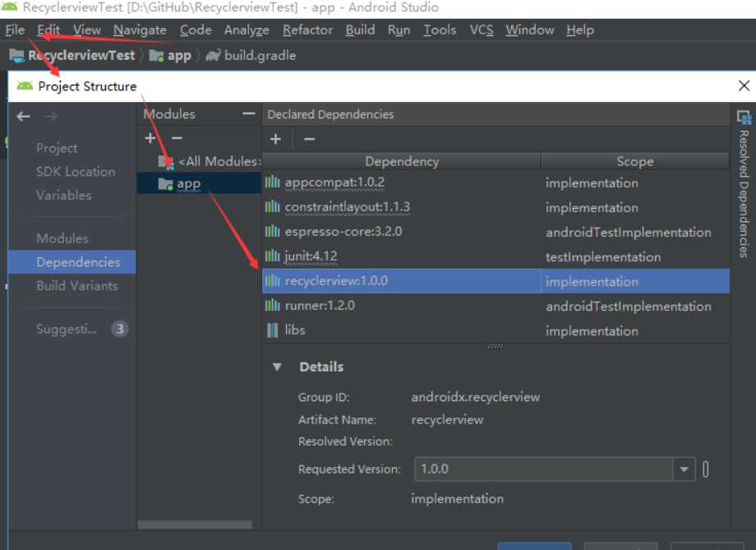Click the Suggestions count badge 3

tap(120, 329)
